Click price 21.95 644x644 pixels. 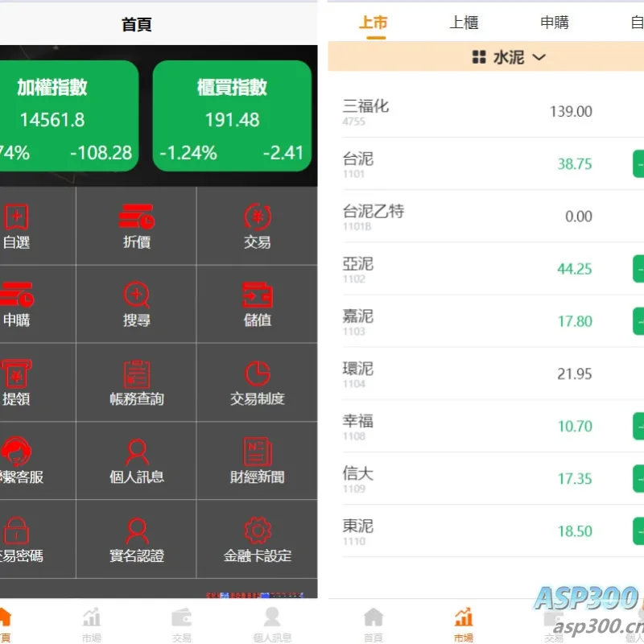click(575, 374)
